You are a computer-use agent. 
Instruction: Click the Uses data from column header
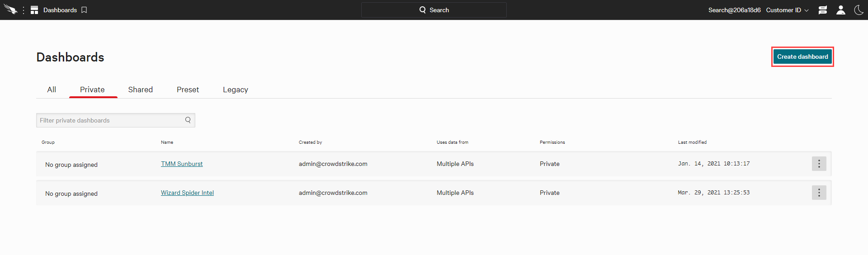[453, 142]
